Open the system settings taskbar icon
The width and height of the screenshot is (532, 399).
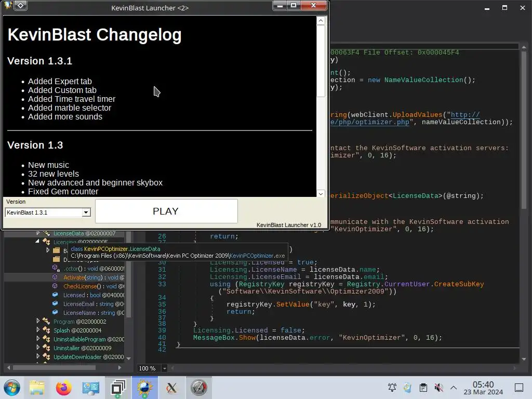point(90,388)
